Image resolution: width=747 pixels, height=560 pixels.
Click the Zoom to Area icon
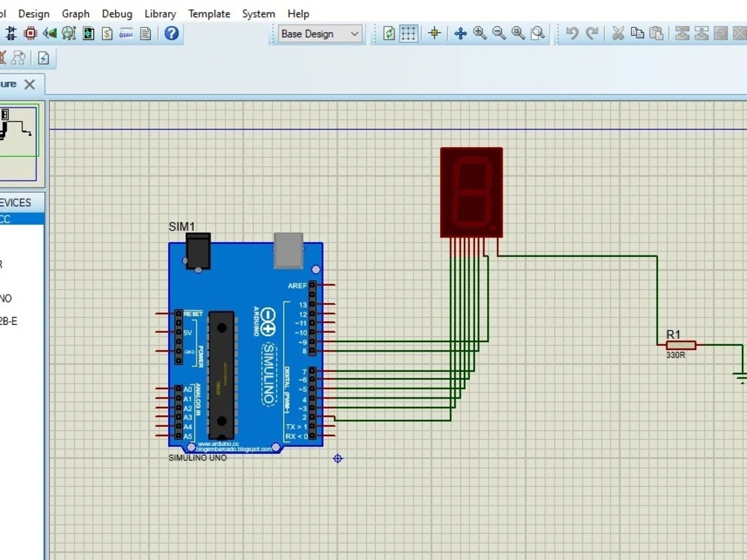point(538,34)
